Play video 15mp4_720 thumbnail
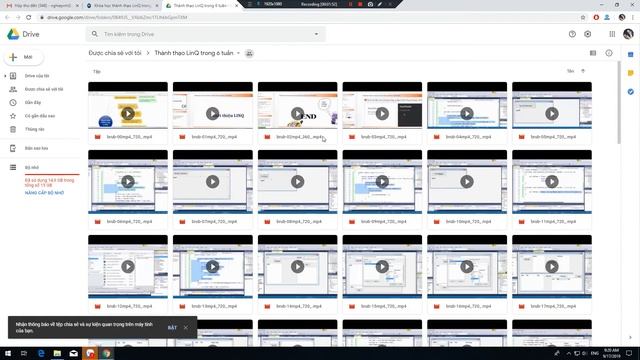 382,267
